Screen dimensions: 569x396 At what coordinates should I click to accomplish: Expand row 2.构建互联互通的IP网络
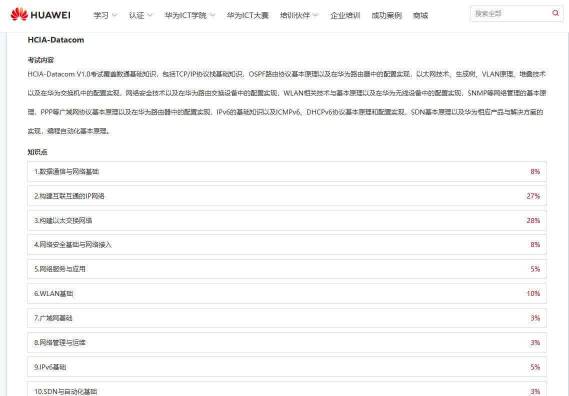click(x=287, y=196)
